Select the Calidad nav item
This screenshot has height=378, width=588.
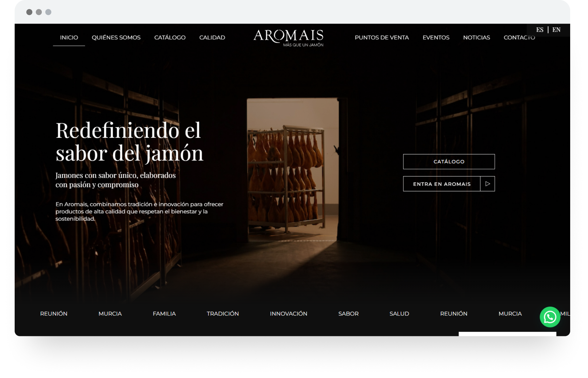click(x=212, y=37)
